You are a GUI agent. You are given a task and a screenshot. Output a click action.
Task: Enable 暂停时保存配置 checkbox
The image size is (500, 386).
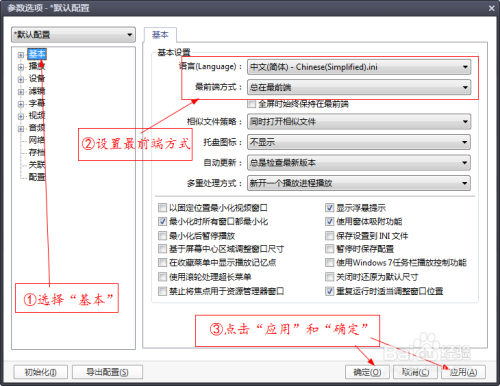tap(329, 249)
